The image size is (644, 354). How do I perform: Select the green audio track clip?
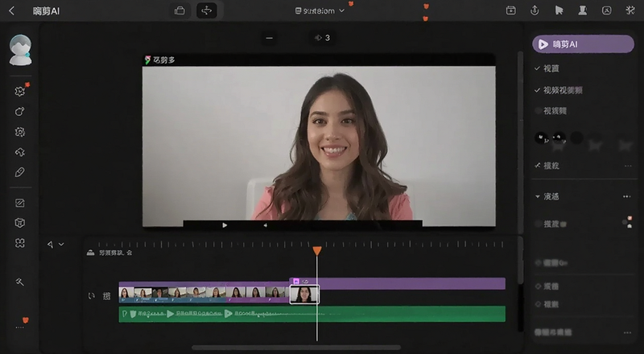pos(312,314)
